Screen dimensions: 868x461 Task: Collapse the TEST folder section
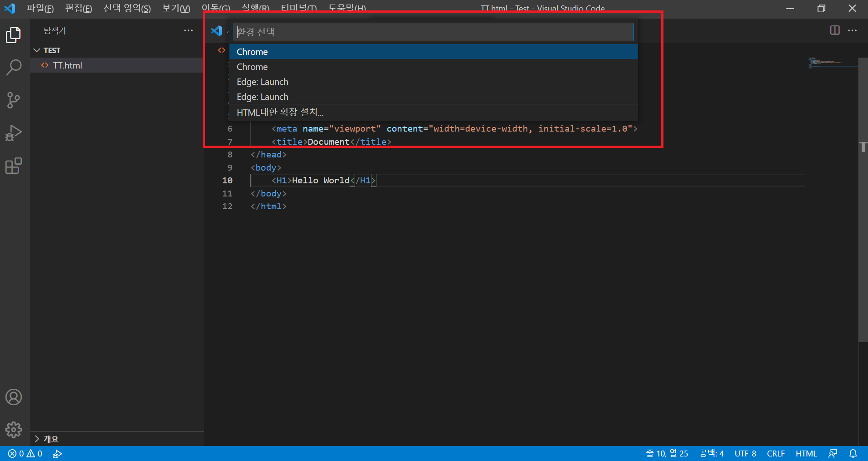pos(117,50)
